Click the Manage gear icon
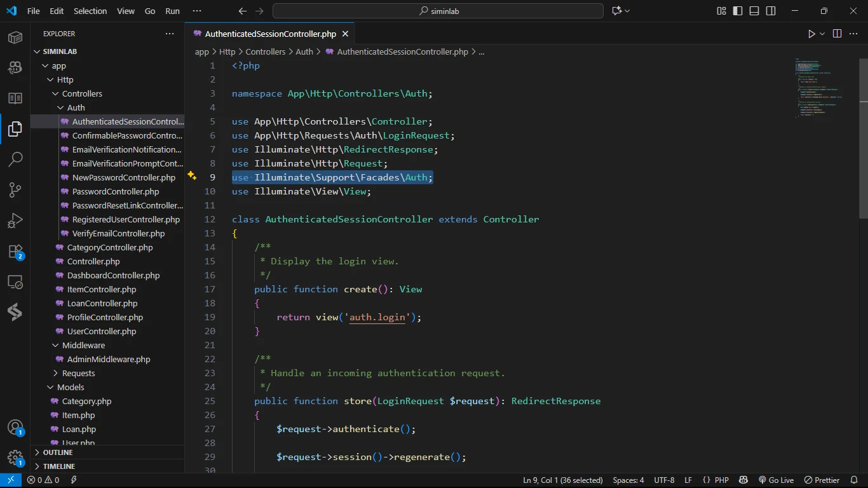This screenshot has height=488, width=868. [15, 457]
